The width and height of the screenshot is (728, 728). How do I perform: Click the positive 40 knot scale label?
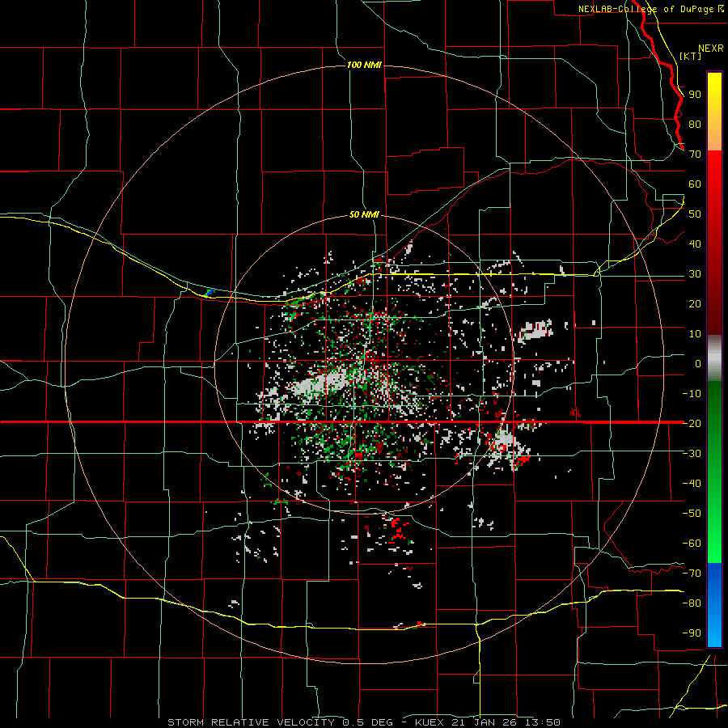[695, 243]
